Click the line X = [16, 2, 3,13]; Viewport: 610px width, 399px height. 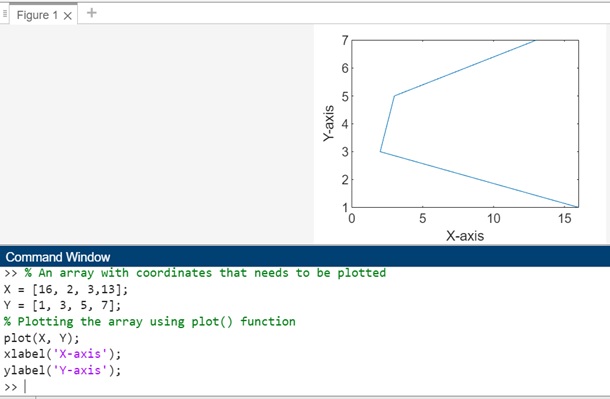click(66, 289)
